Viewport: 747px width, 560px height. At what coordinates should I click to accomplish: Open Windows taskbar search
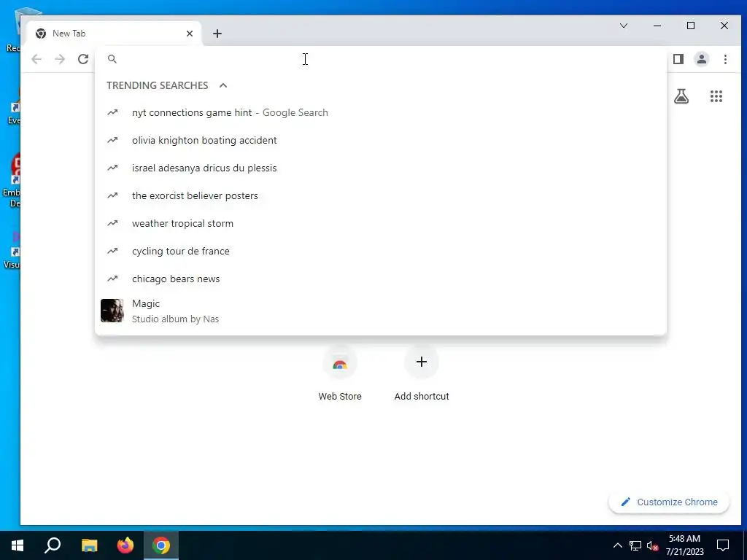coord(53,545)
